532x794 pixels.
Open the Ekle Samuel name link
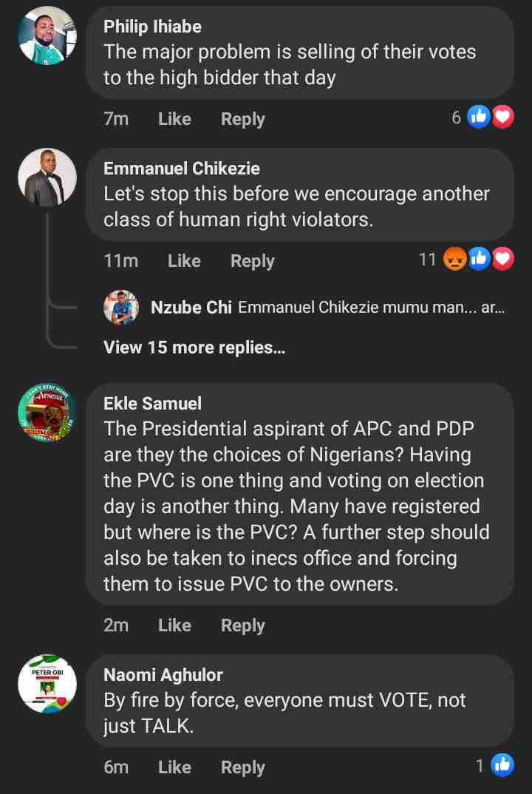coord(152,403)
